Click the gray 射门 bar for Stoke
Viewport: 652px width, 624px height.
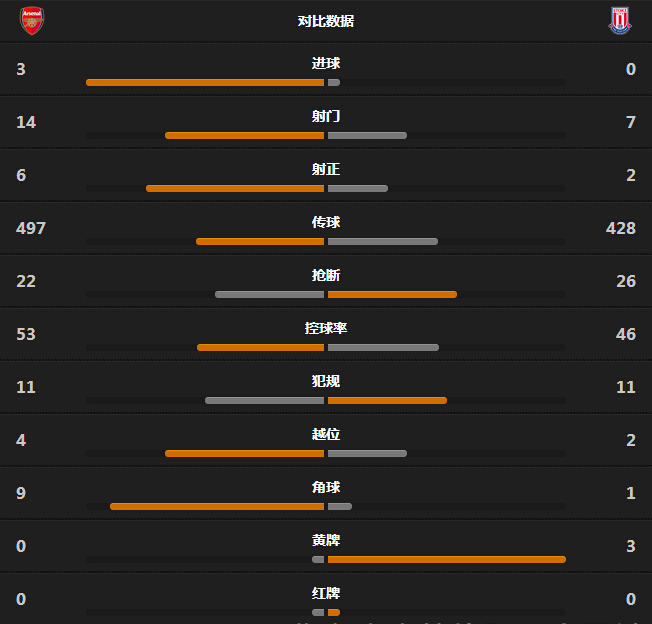click(367, 135)
